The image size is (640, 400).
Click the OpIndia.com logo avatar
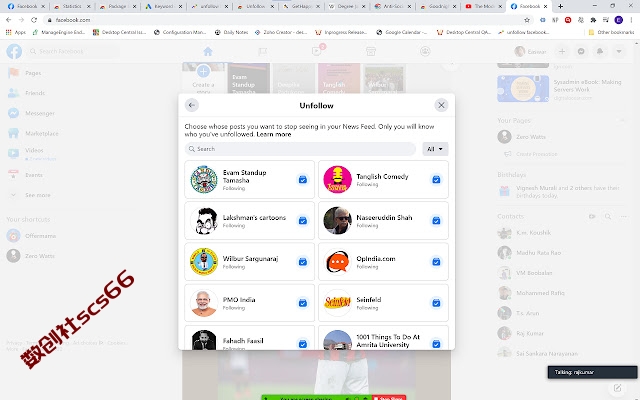[x=337, y=262]
